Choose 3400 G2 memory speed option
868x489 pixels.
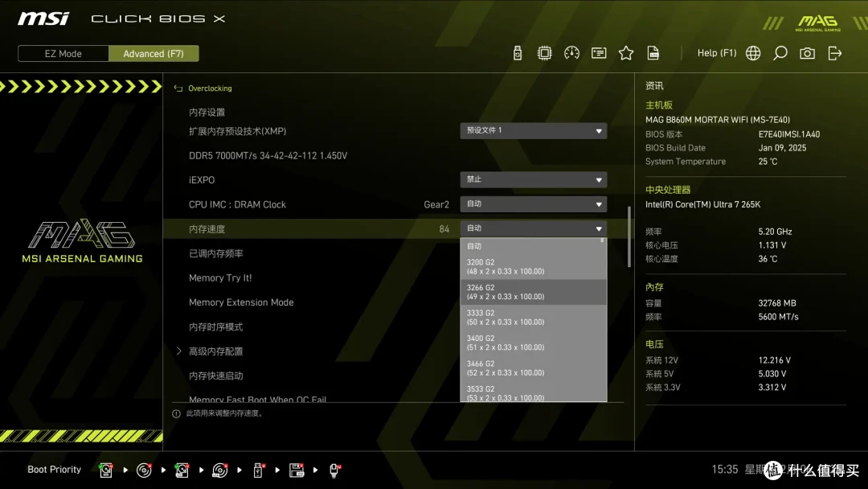(533, 343)
